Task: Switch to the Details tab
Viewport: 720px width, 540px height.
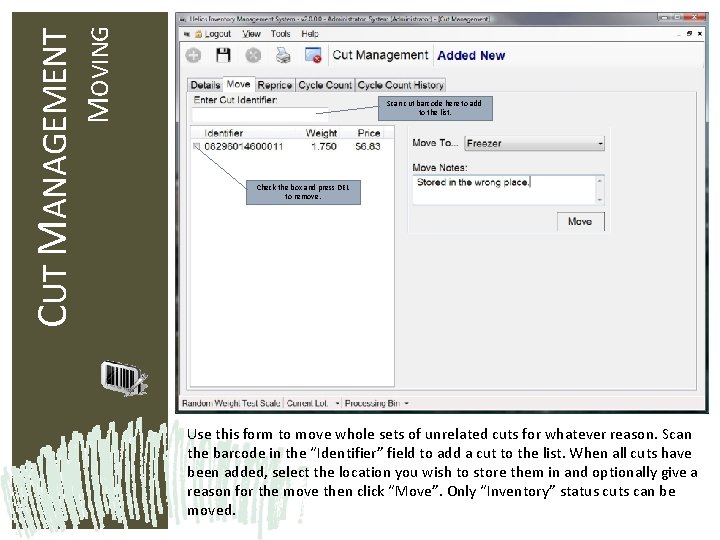Action: tap(205, 85)
